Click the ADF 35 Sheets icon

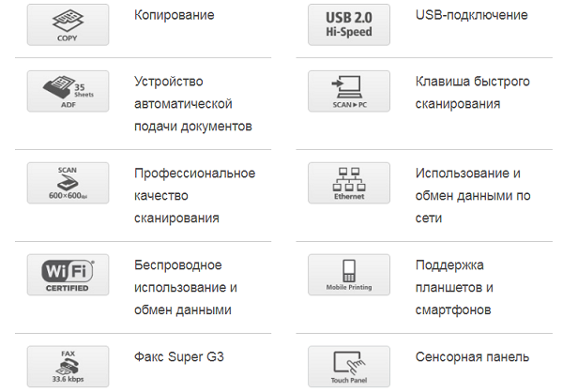(x=68, y=91)
